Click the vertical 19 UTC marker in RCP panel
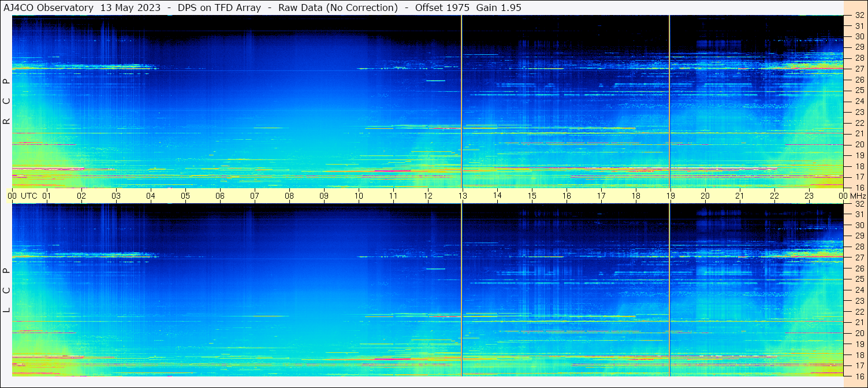 (x=669, y=102)
